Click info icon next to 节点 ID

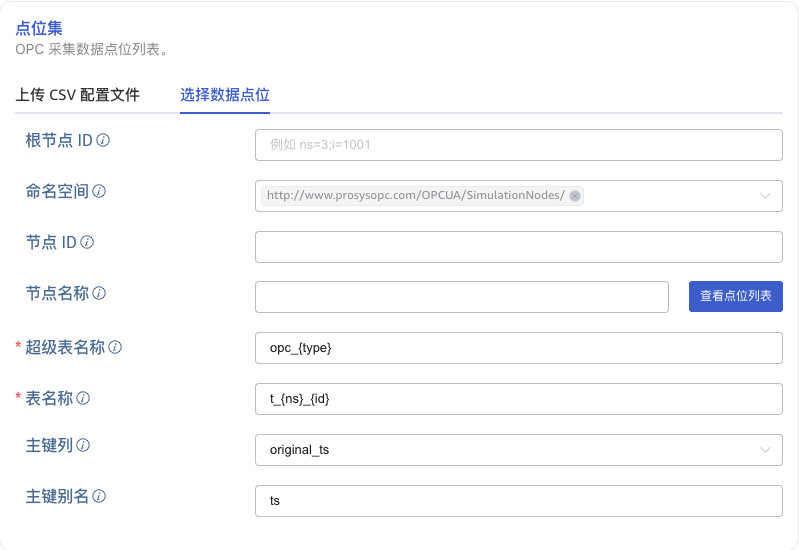point(87,242)
